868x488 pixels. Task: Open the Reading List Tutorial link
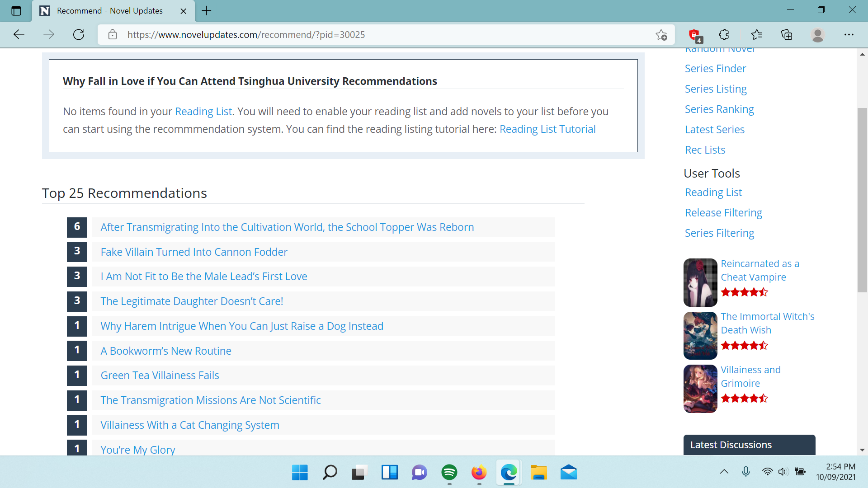[547, 129]
